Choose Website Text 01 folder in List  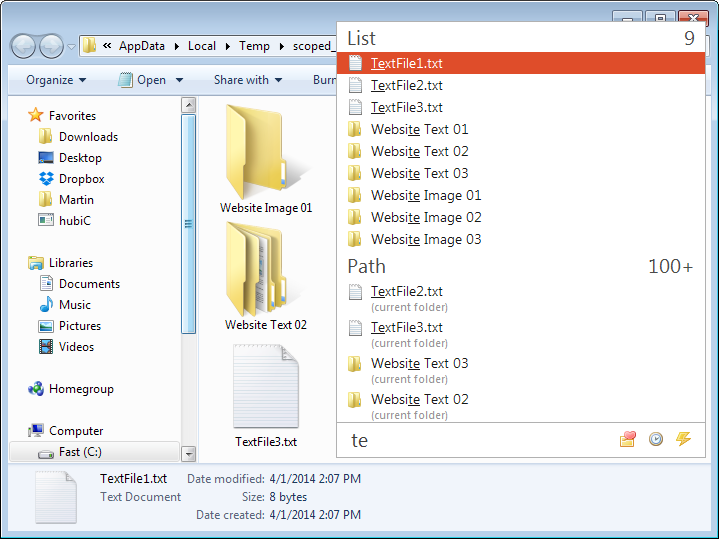click(x=520, y=129)
